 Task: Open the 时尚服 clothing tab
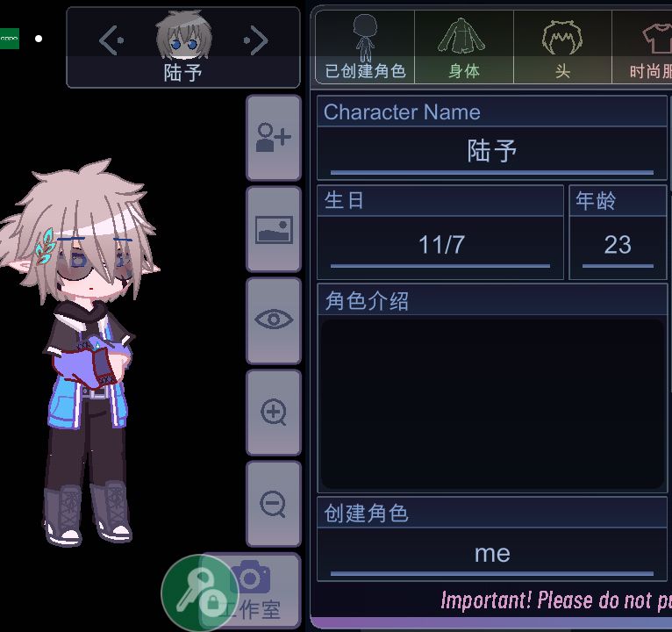(642, 47)
